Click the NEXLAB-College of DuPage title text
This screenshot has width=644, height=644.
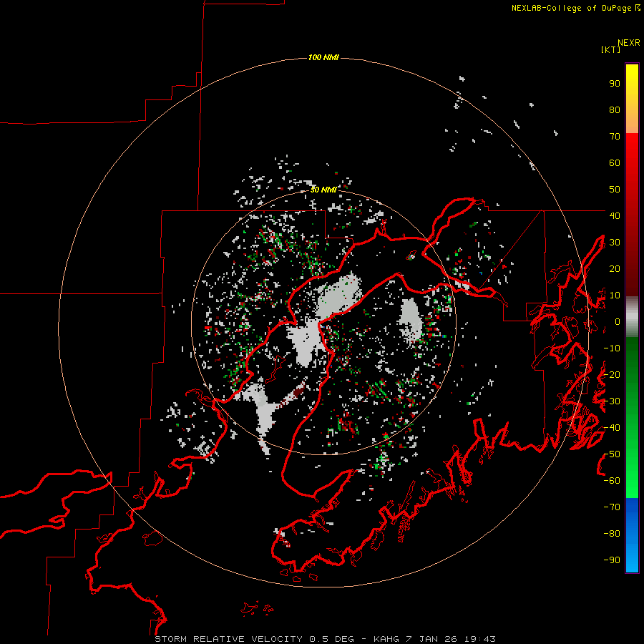pos(575,8)
